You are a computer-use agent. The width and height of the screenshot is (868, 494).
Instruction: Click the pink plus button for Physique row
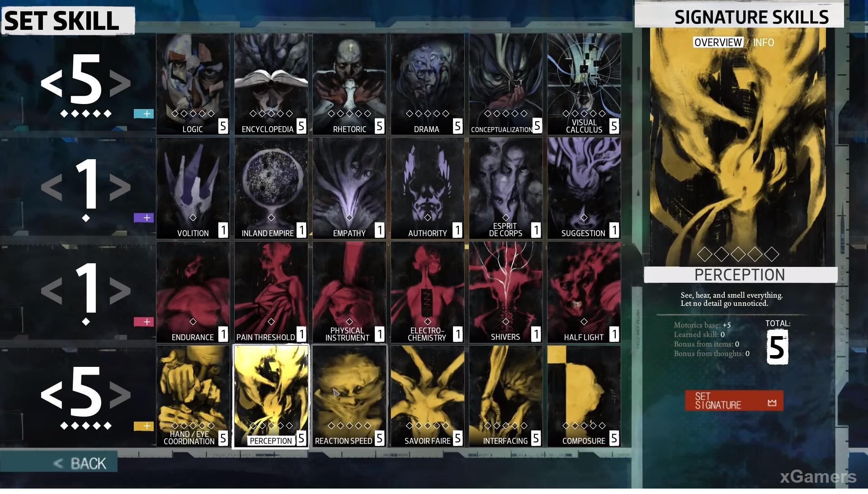144,322
